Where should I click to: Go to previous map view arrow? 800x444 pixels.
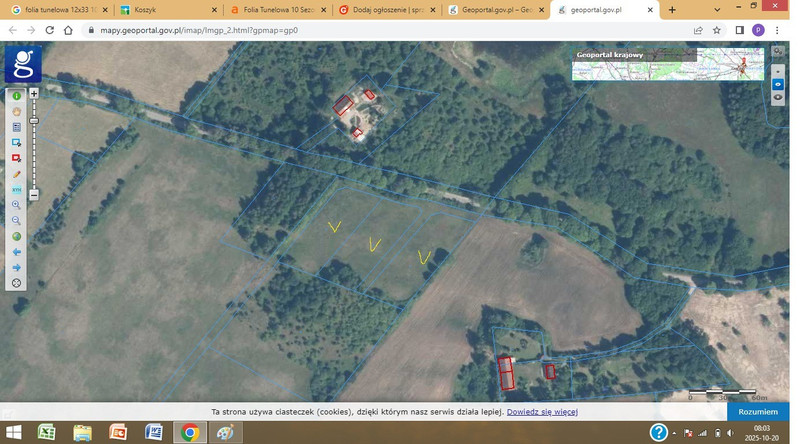tap(16, 252)
